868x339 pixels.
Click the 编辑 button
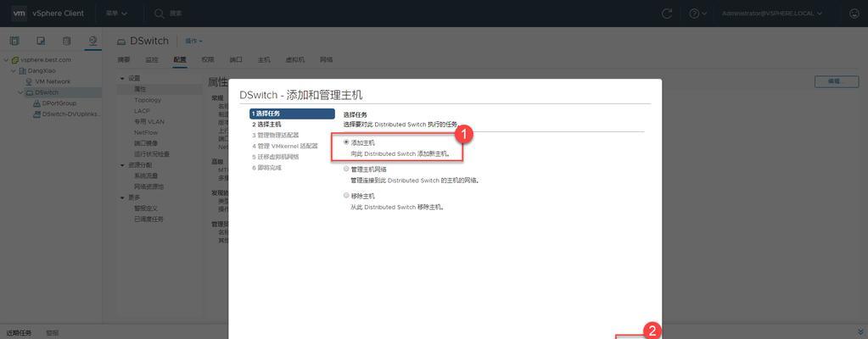pyautogui.click(x=837, y=81)
